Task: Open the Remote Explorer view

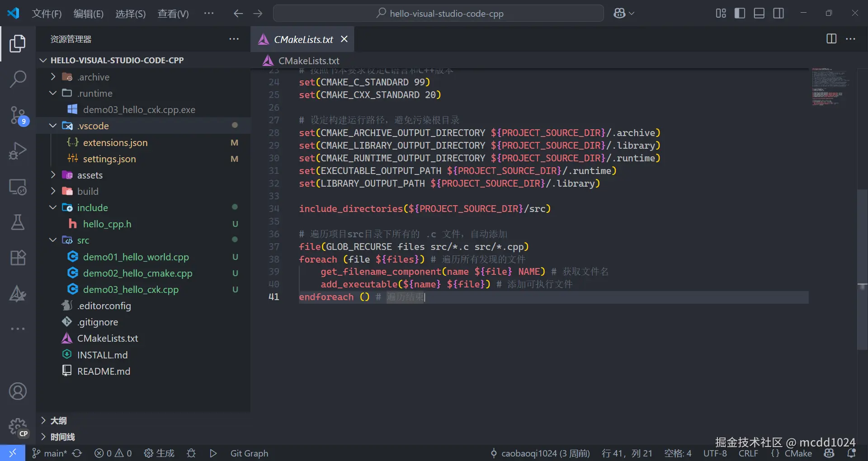Action: 18,187
